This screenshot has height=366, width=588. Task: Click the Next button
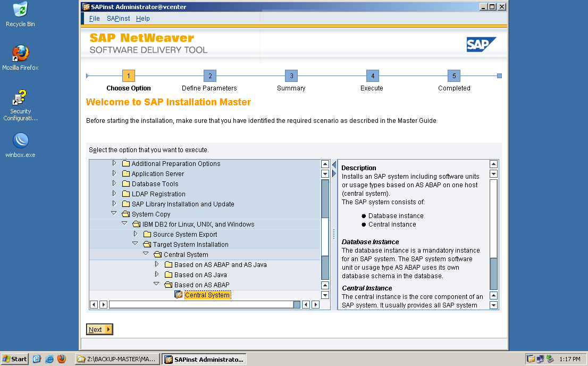click(x=99, y=329)
